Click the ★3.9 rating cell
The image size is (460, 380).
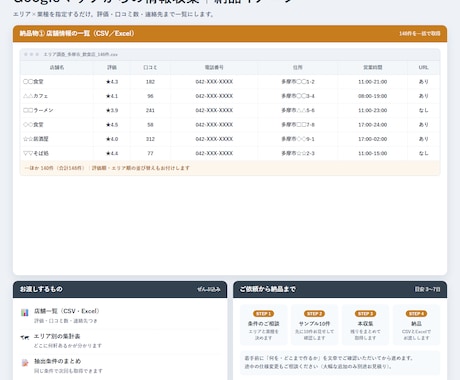click(x=112, y=110)
